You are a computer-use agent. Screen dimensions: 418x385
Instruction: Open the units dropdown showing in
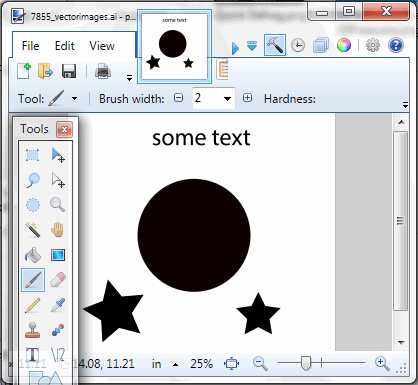click(x=175, y=365)
